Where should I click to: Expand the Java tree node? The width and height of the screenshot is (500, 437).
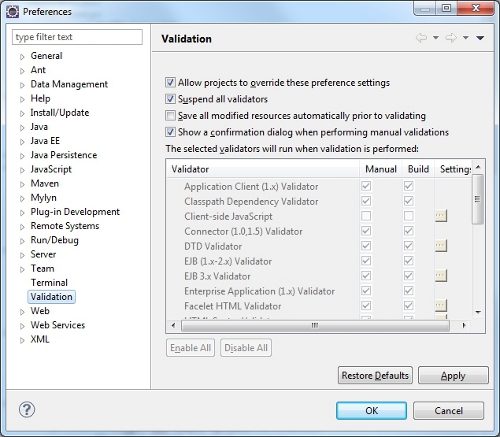(x=22, y=128)
